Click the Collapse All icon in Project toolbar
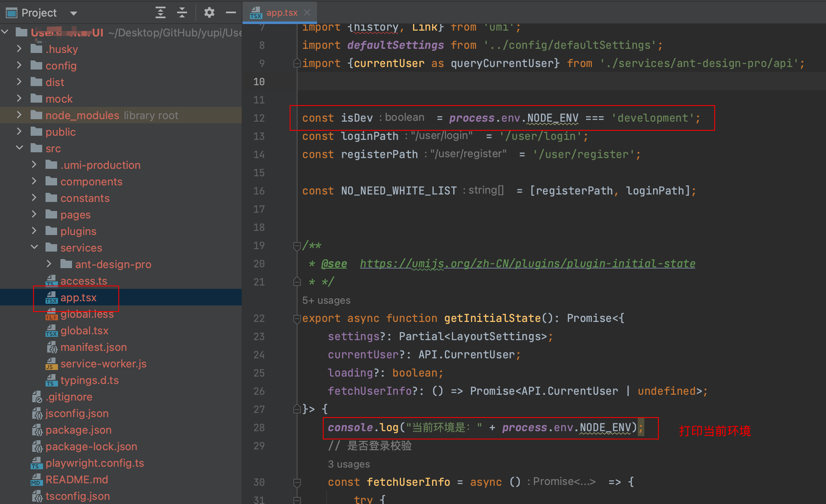The width and height of the screenshot is (826, 504). pos(182,13)
